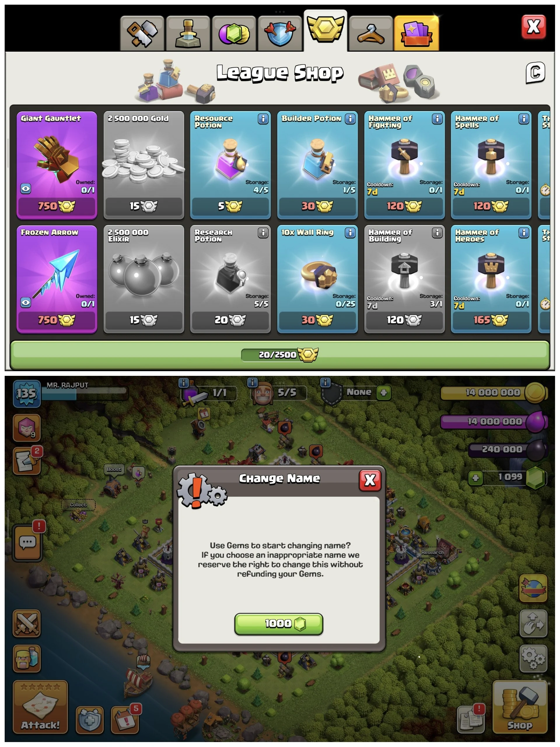Buy Resource Potion for 5 medals
560x747 pixels.
pyautogui.click(x=230, y=206)
